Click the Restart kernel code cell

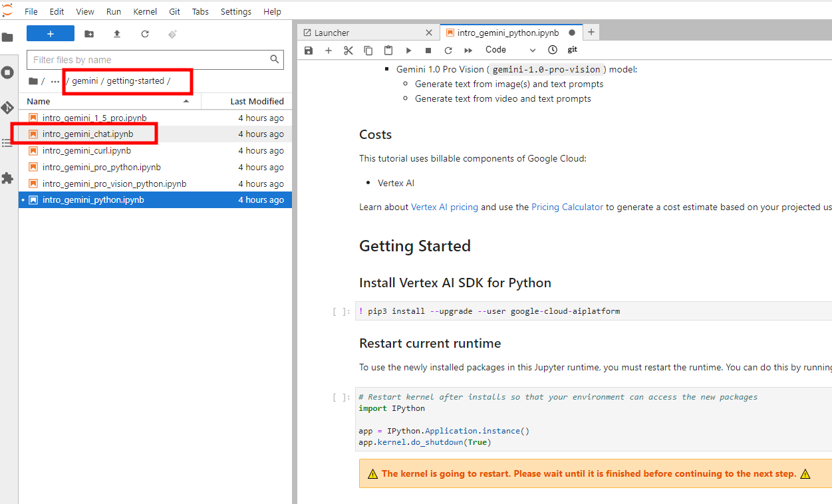click(x=593, y=420)
